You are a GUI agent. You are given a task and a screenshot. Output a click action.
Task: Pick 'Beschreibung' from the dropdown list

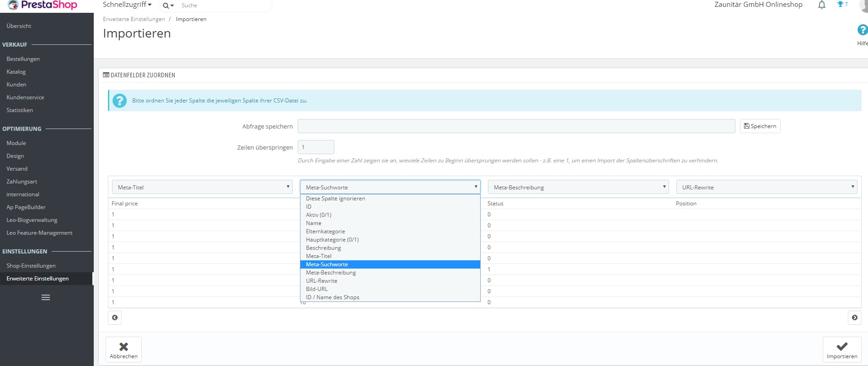(x=390, y=248)
